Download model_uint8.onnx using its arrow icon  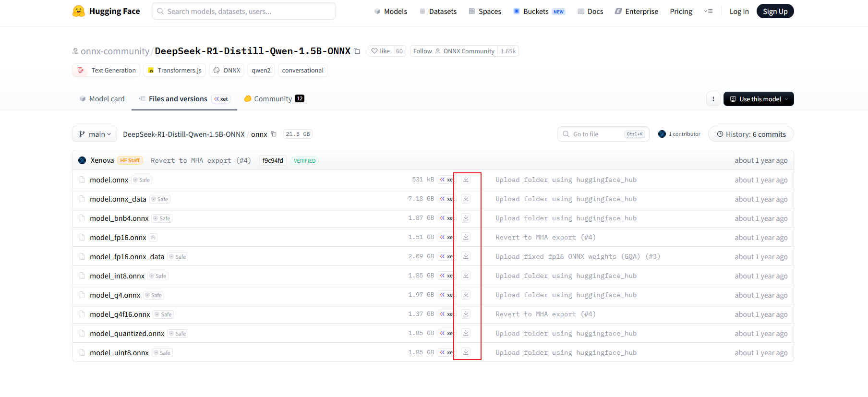tap(466, 352)
